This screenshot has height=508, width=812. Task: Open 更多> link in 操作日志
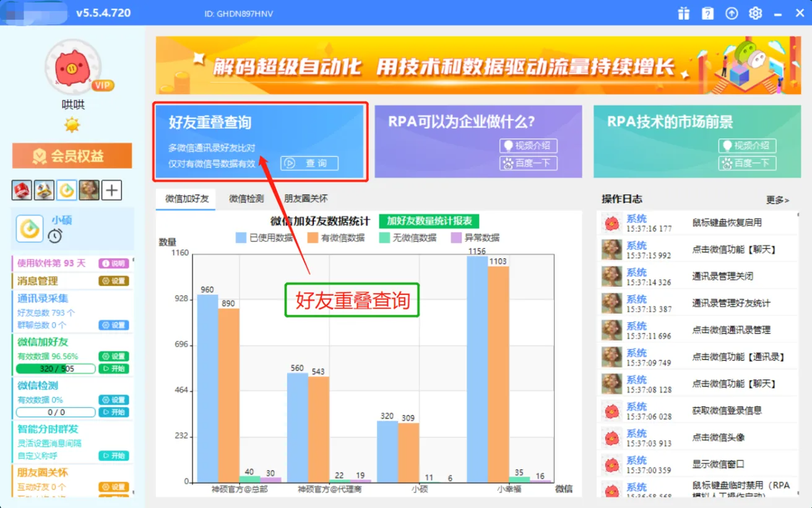tap(778, 199)
